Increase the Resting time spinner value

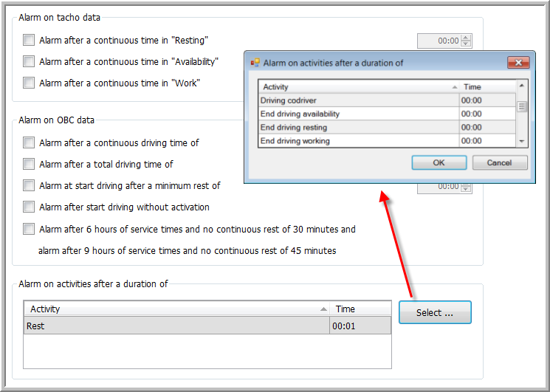[x=466, y=38]
